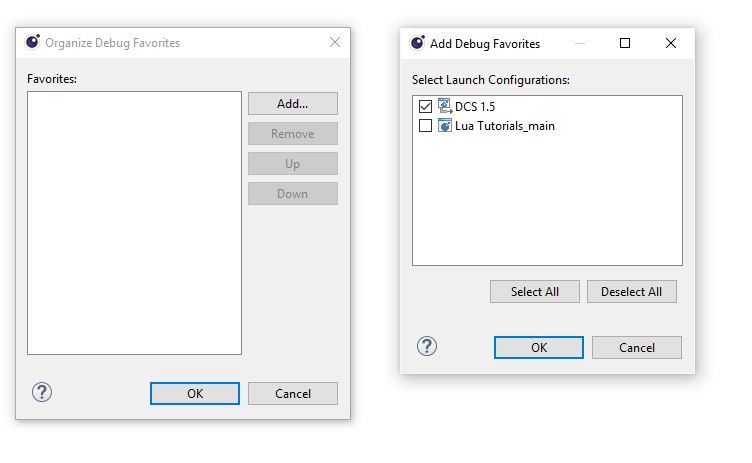Confirm with OK in Organize Debug Favorites
The height and width of the screenshot is (463, 752).
point(194,393)
